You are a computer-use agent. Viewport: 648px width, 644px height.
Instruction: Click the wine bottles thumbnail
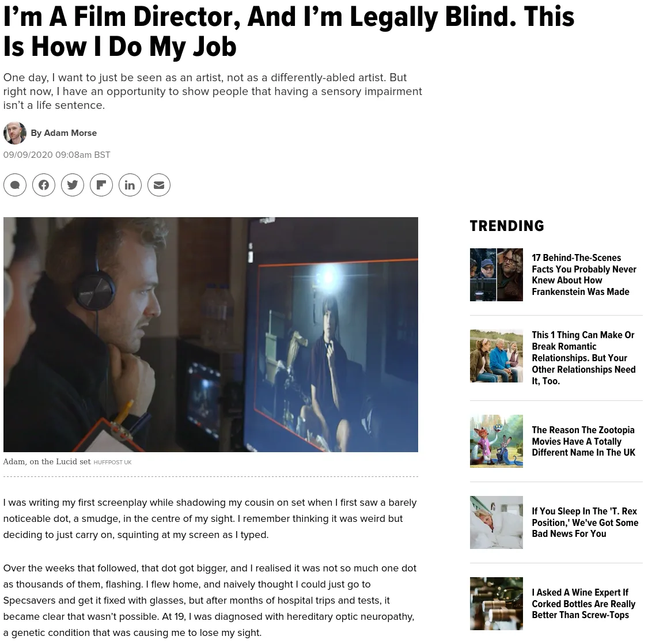(497, 604)
